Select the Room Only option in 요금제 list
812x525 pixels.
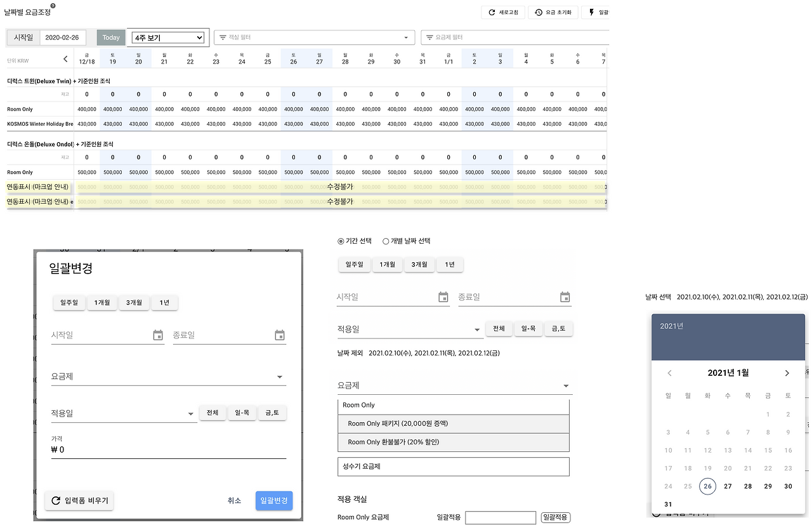(454, 405)
